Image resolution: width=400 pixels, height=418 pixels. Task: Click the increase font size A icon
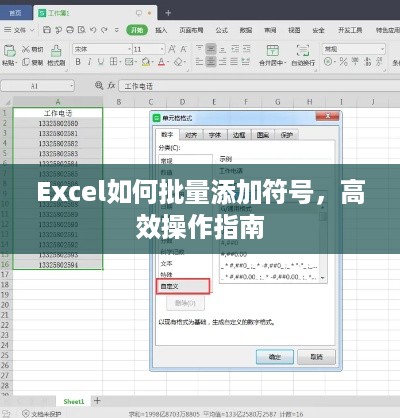172,49
